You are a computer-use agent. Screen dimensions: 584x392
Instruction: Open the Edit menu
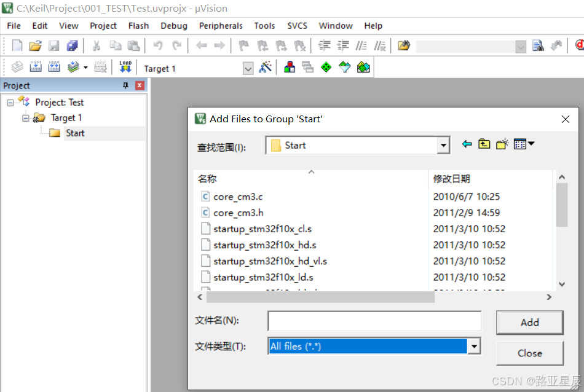click(40, 26)
